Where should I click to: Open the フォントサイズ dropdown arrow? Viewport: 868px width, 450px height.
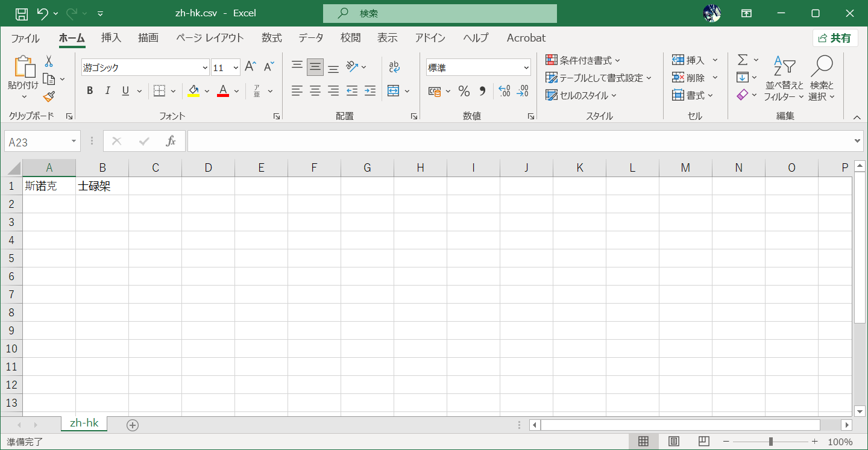point(235,67)
